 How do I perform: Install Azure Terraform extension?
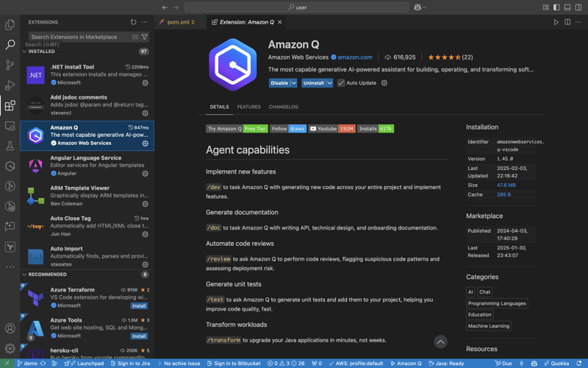pos(139,305)
